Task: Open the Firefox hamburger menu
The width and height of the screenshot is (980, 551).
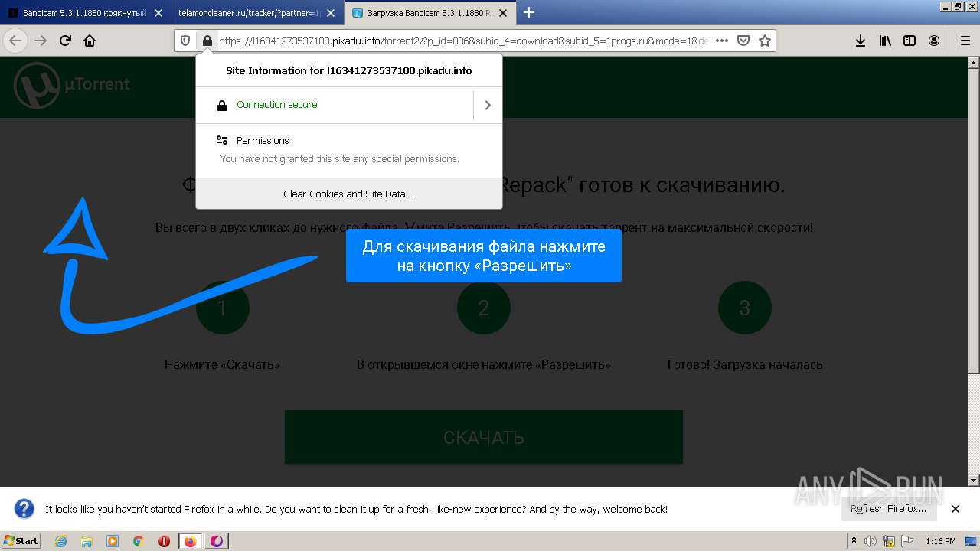Action: click(965, 41)
